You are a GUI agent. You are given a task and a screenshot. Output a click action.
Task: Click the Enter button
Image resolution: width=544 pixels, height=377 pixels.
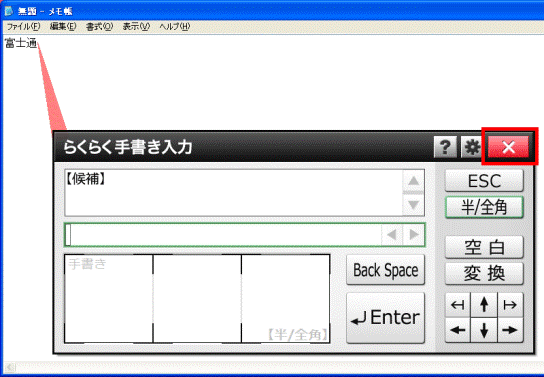click(385, 318)
